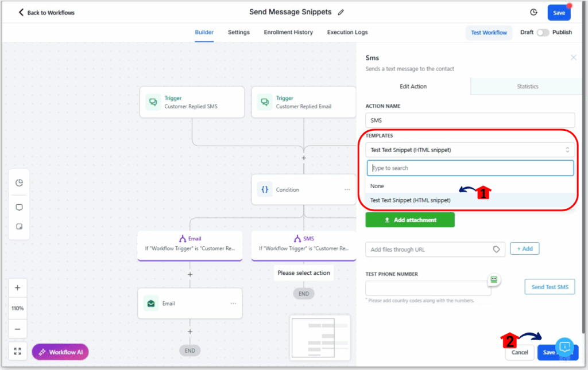Add step below Email branch
This screenshot has width=588, height=370.
[x=190, y=275]
